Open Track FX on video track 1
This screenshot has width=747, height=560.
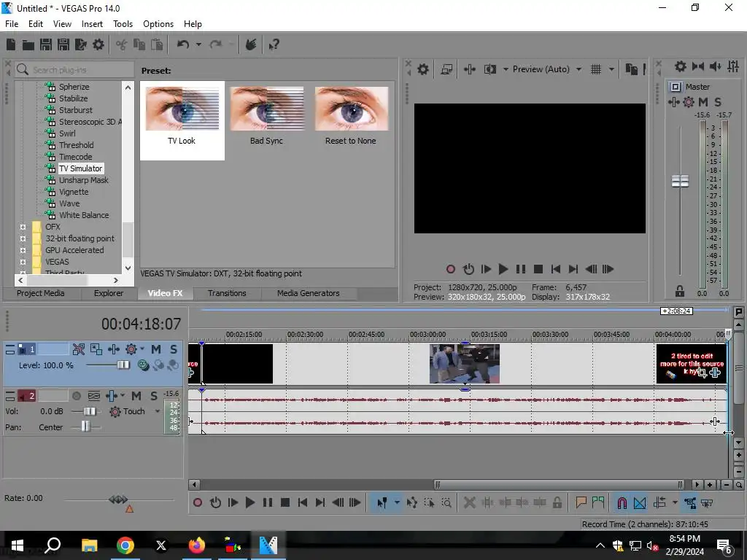coord(131,349)
